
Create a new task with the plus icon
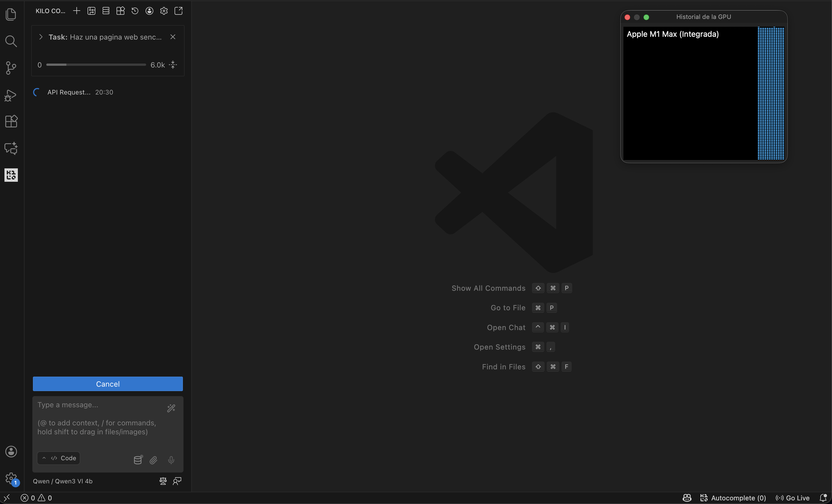(x=77, y=11)
